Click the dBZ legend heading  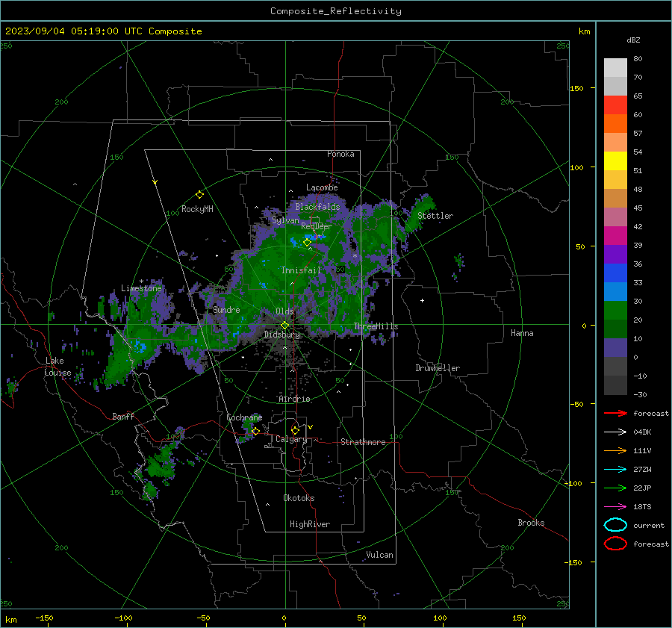[633, 40]
